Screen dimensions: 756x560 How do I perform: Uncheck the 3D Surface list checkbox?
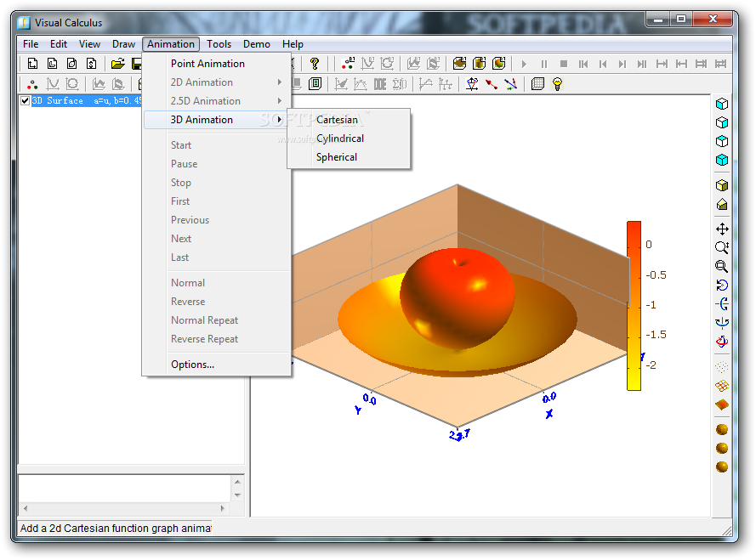click(x=25, y=101)
